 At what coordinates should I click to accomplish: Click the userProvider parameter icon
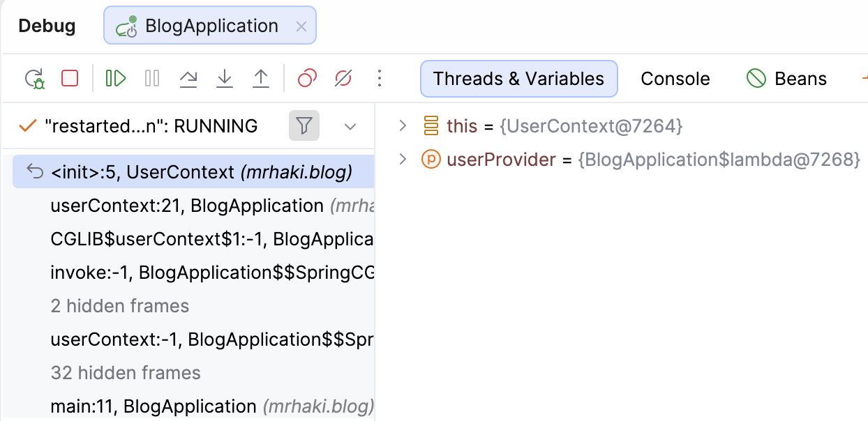431,160
